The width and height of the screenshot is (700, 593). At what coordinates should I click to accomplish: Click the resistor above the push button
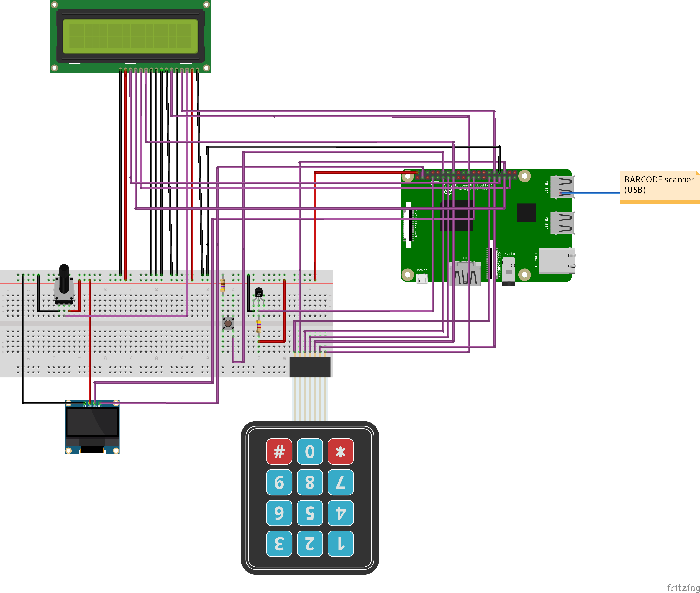pos(223,285)
